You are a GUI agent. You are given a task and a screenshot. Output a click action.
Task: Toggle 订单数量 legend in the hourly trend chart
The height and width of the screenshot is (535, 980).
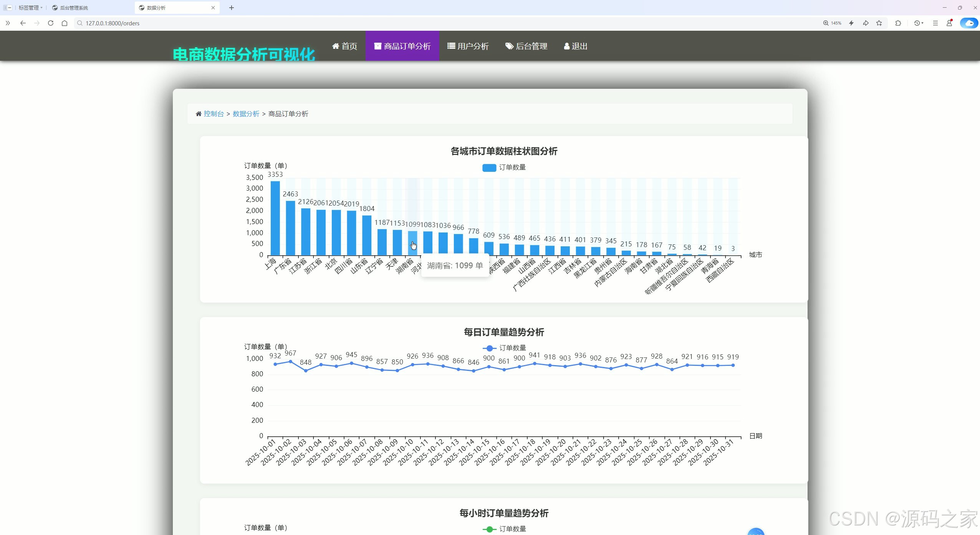coord(504,529)
